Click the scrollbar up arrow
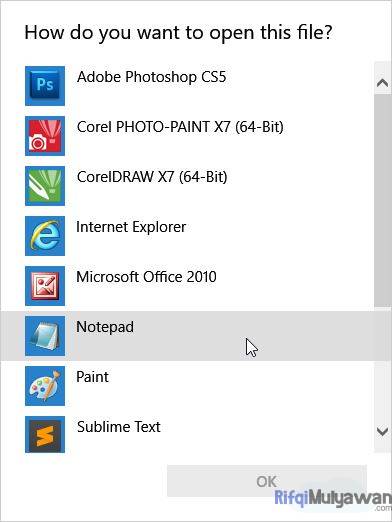The image size is (392, 522). coord(382,82)
